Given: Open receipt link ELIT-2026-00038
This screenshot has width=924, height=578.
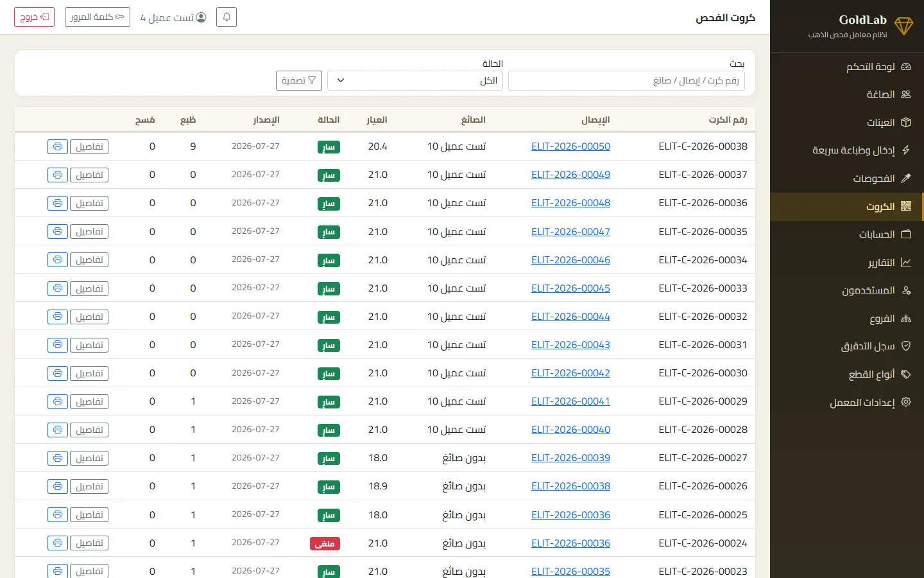Looking at the screenshot, I should pos(570,486).
